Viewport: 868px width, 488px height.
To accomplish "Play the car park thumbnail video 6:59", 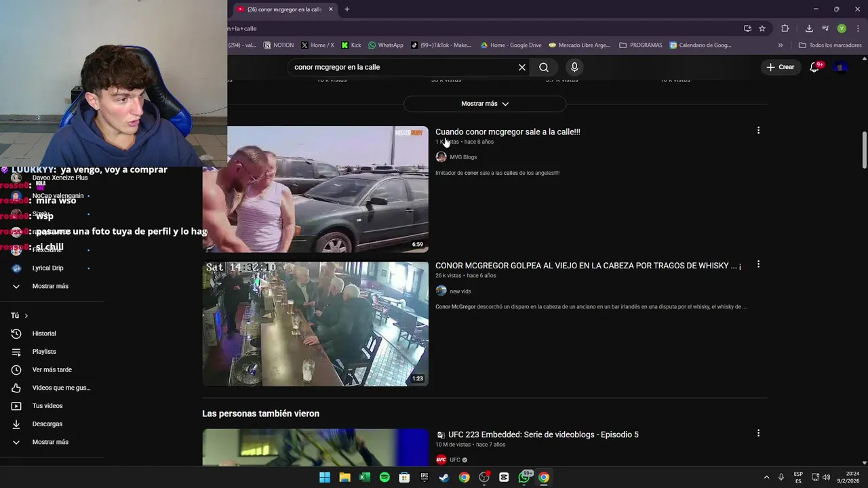I will [315, 189].
